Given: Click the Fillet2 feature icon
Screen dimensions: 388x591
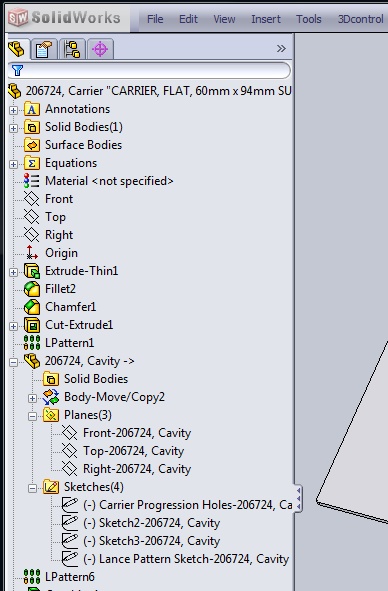Looking at the screenshot, I should coord(32,289).
